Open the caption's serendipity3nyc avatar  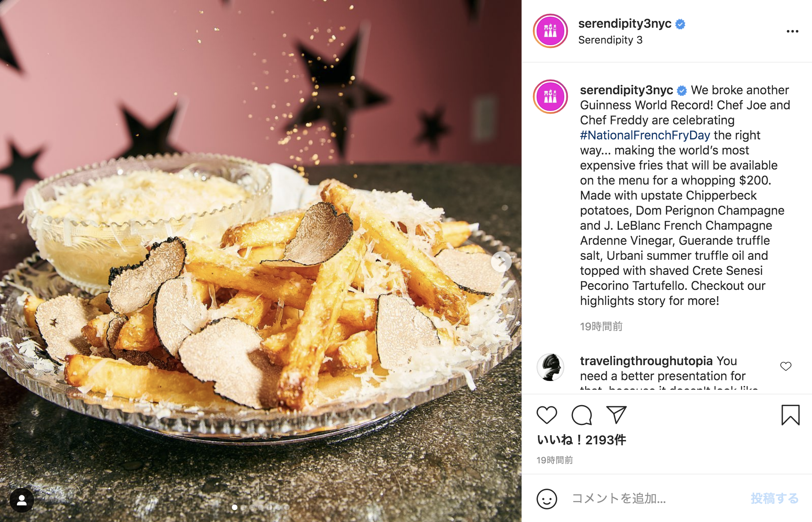tap(550, 97)
